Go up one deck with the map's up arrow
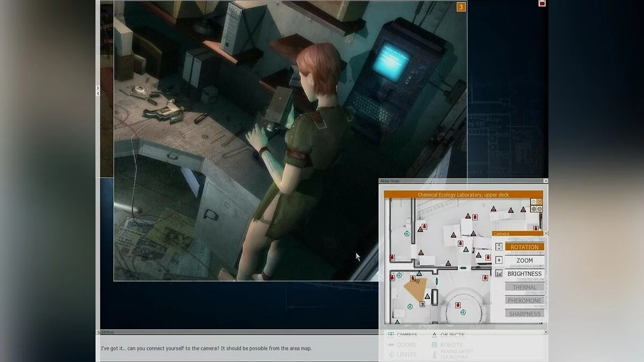The height and width of the screenshot is (362, 644). point(533,202)
